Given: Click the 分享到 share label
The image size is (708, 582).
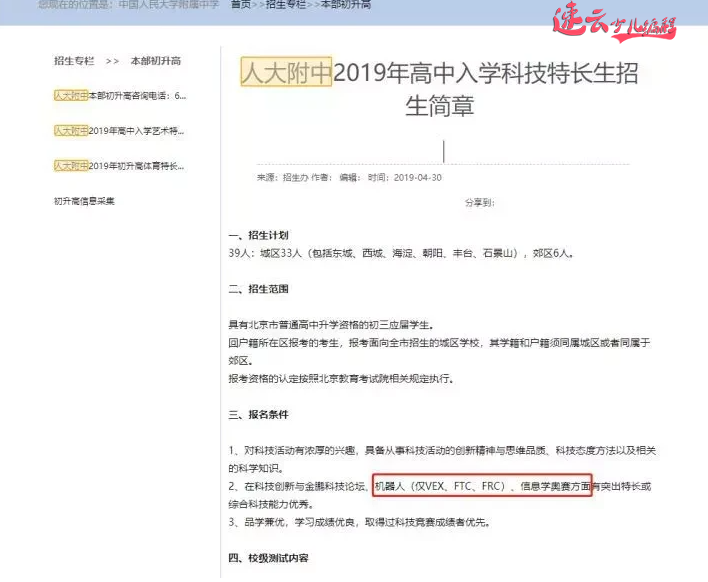Looking at the screenshot, I should (x=480, y=202).
